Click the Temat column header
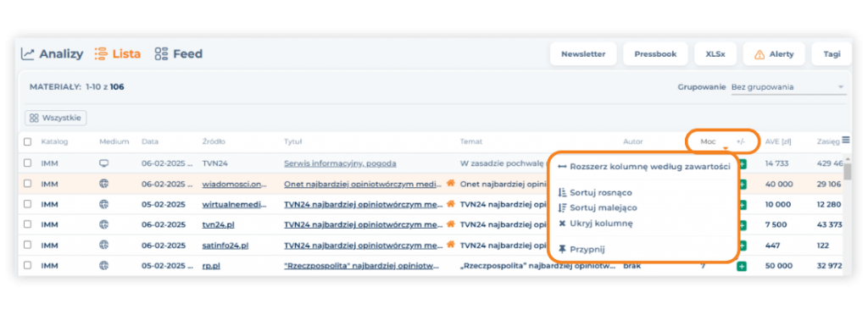The height and width of the screenshot is (315, 868). [471, 142]
